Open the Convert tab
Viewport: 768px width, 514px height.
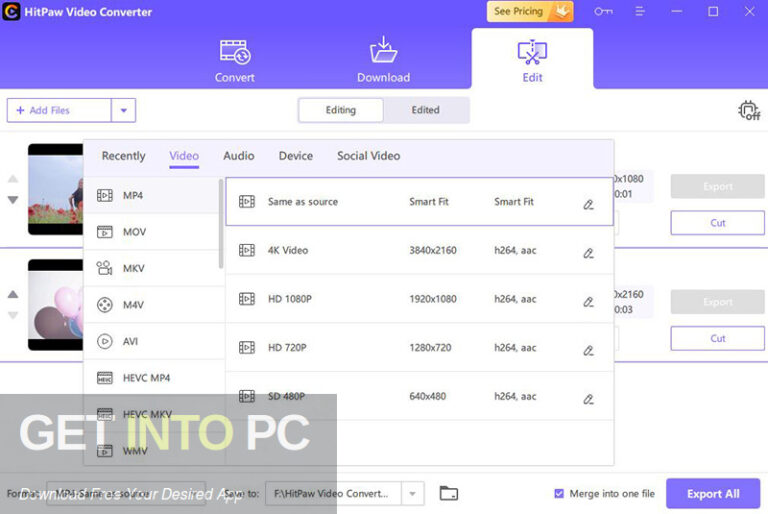click(235, 61)
